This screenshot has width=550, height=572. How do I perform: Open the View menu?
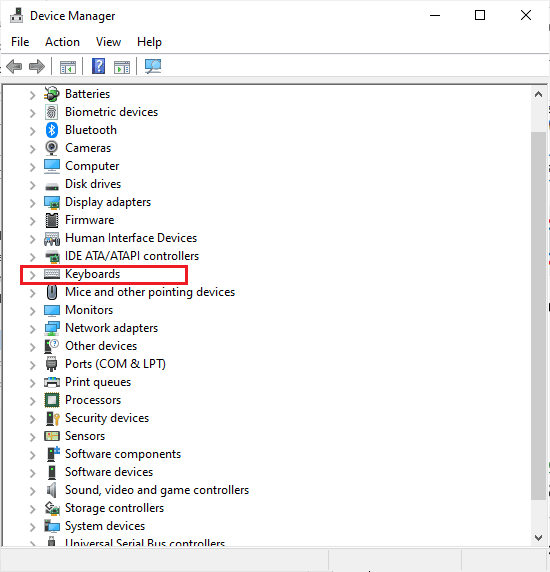[x=108, y=42]
